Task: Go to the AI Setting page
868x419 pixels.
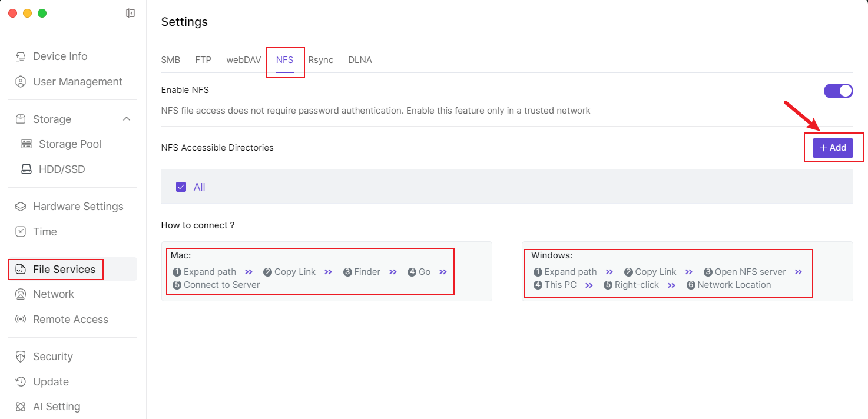Action: click(57, 407)
